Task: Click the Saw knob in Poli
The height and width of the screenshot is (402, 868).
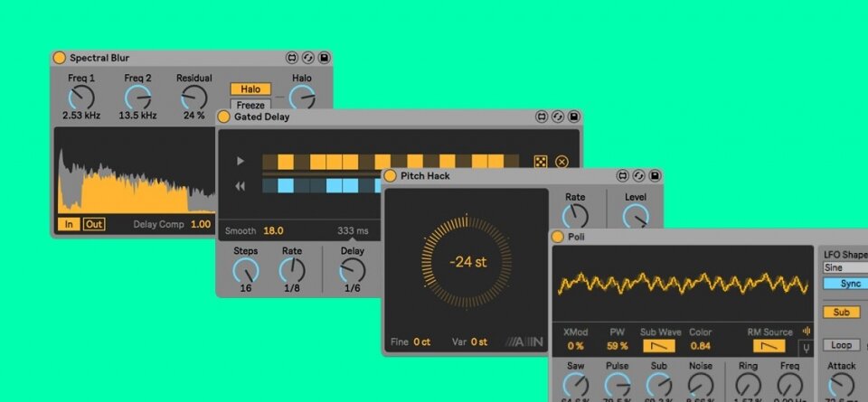Action: 576,385
